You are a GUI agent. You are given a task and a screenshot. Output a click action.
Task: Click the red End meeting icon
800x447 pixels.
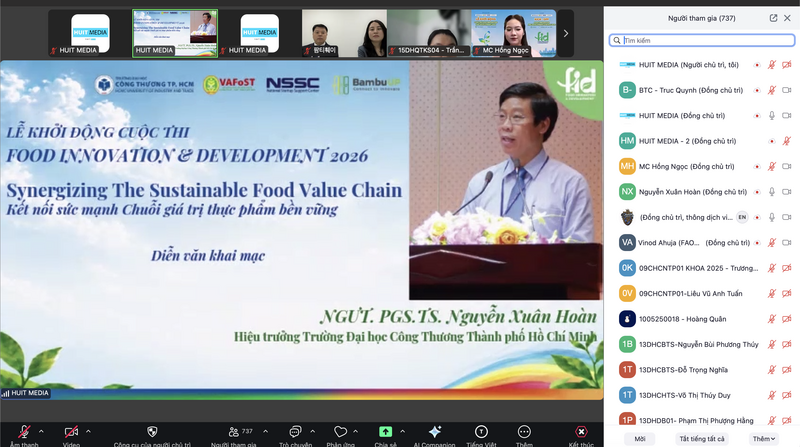pos(581,432)
